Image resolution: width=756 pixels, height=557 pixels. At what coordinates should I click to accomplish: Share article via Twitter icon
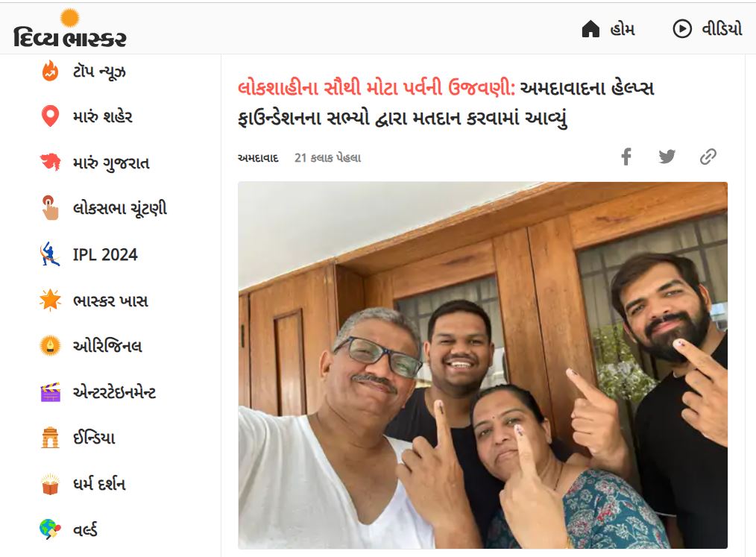(x=667, y=157)
